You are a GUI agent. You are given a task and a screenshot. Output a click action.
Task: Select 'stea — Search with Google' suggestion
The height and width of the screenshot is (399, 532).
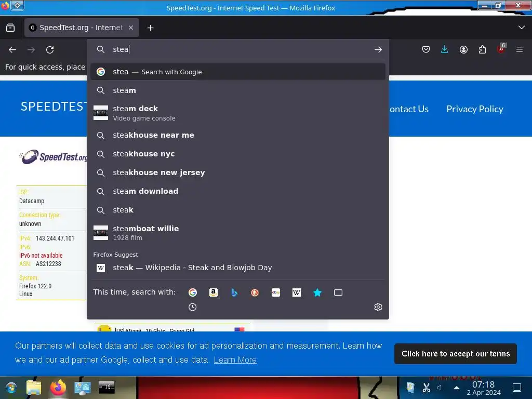238,72
